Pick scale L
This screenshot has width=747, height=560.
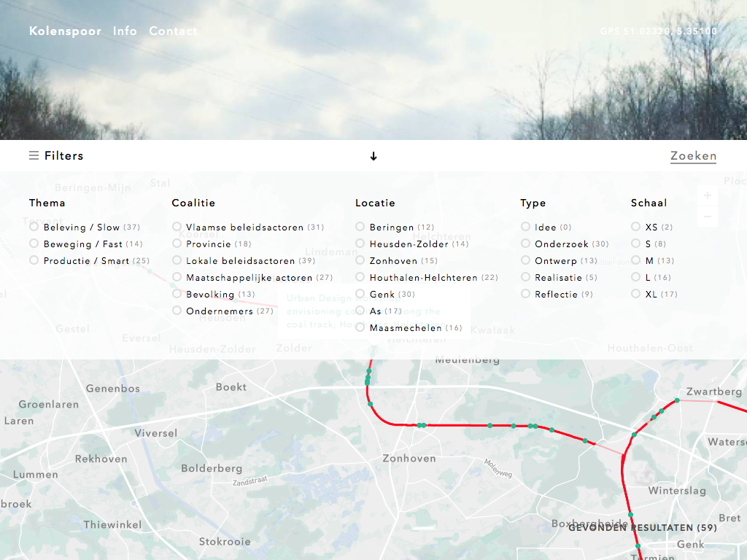coord(651,277)
